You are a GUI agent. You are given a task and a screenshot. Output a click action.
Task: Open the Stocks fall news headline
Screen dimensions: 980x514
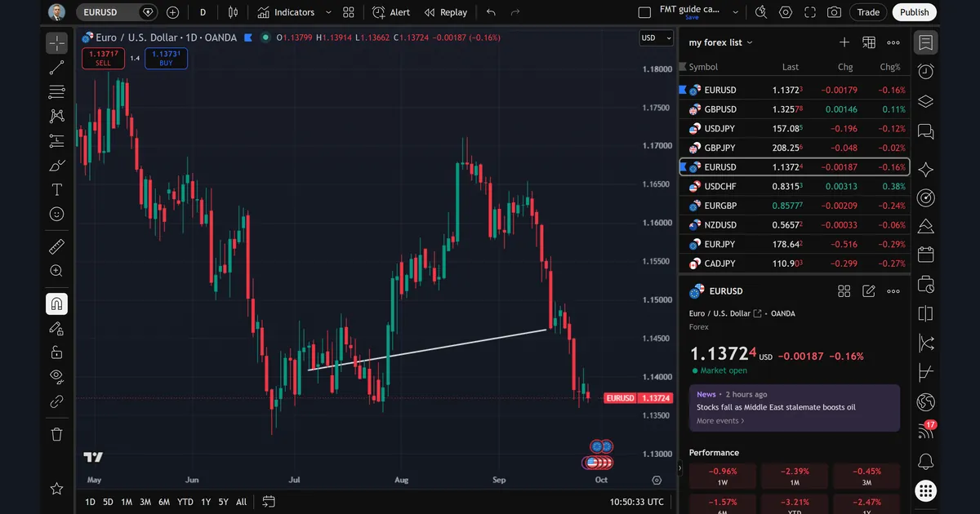tap(776, 407)
